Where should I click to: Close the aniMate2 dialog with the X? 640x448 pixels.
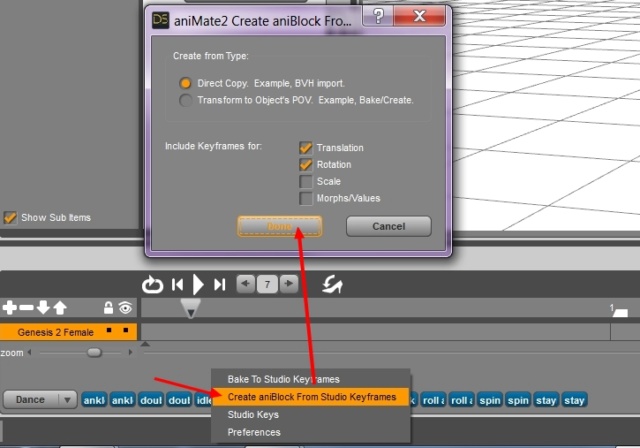coord(420,16)
